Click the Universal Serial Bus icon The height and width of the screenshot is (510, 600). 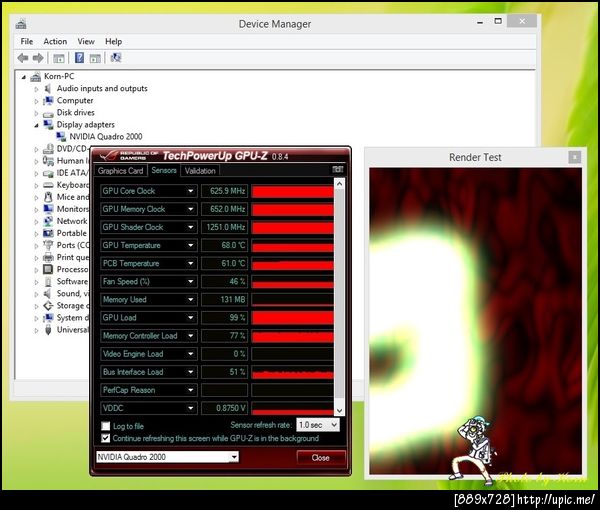pyautogui.click(x=48, y=330)
